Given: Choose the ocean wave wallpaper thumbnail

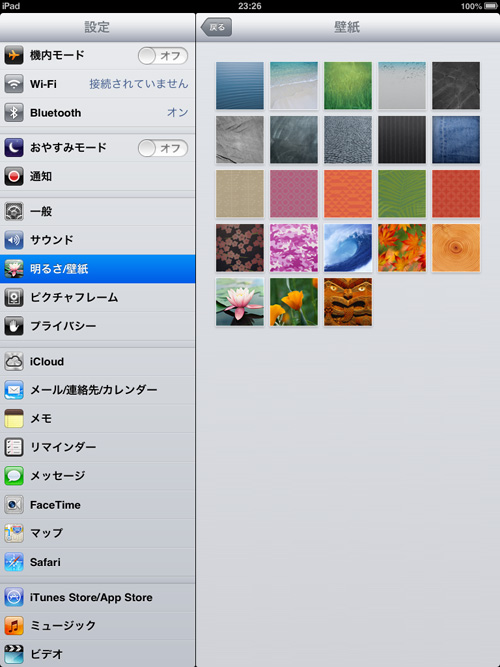Looking at the screenshot, I should point(348,248).
